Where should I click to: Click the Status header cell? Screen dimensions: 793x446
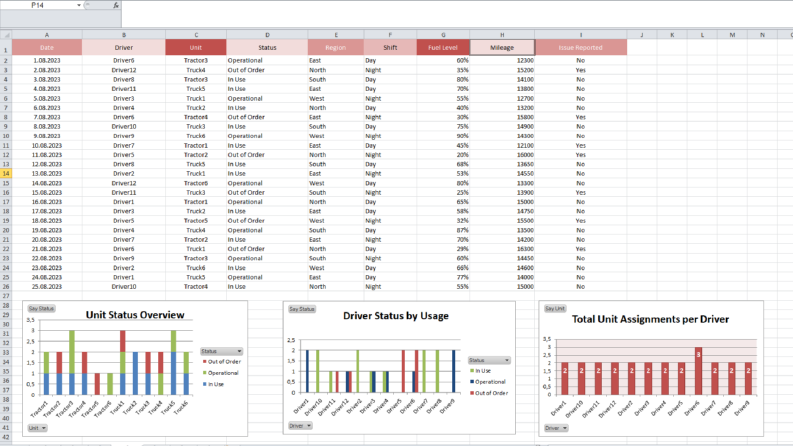click(x=267, y=48)
